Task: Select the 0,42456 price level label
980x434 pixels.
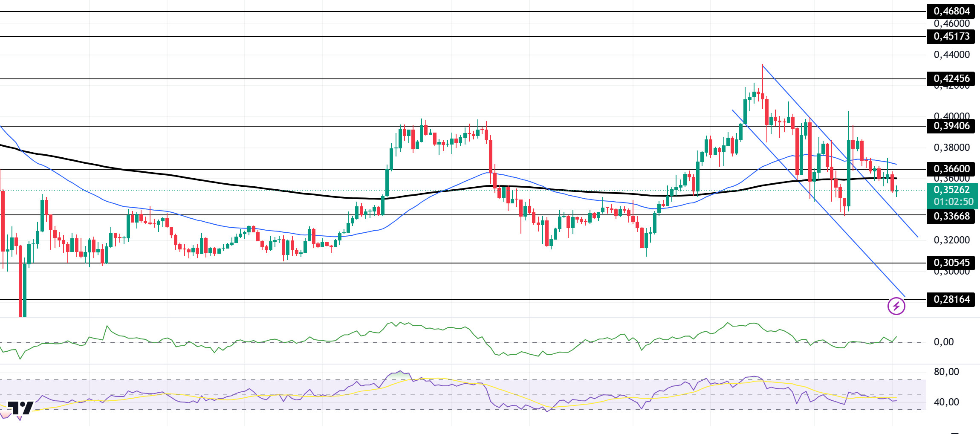Action: [951, 78]
